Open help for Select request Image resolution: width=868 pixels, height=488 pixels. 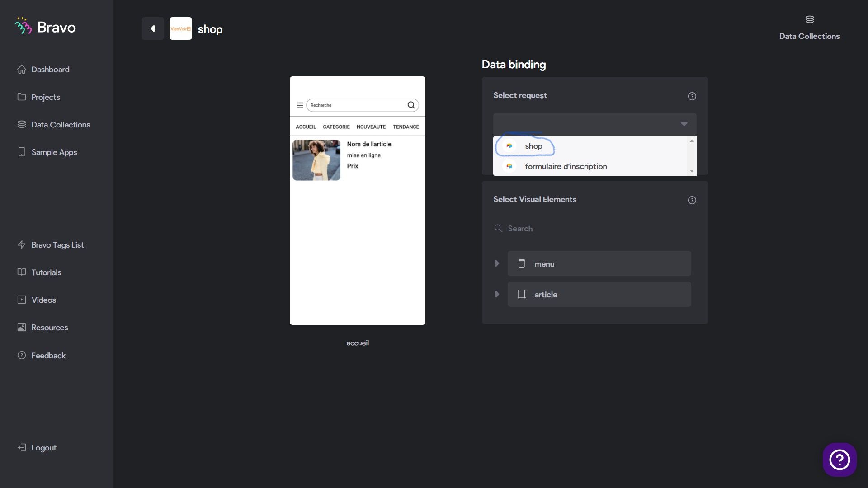point(692,96)
